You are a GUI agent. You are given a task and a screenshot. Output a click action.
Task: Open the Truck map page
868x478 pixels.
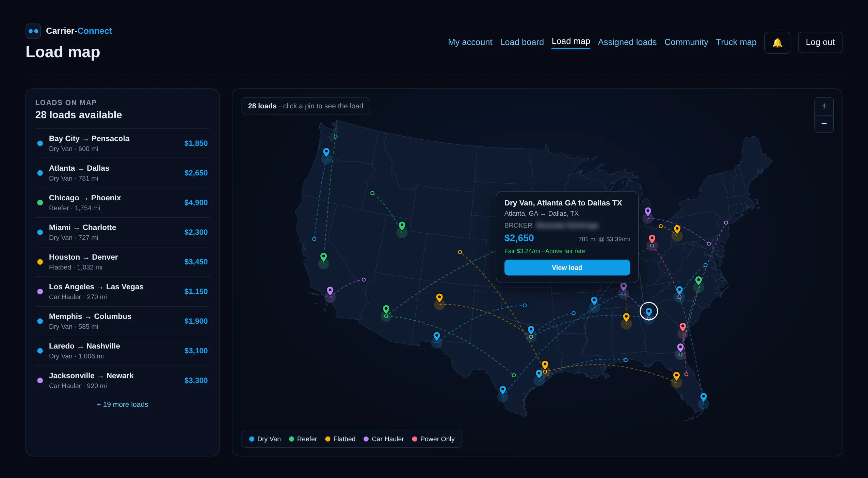click(x=736, y=42)
